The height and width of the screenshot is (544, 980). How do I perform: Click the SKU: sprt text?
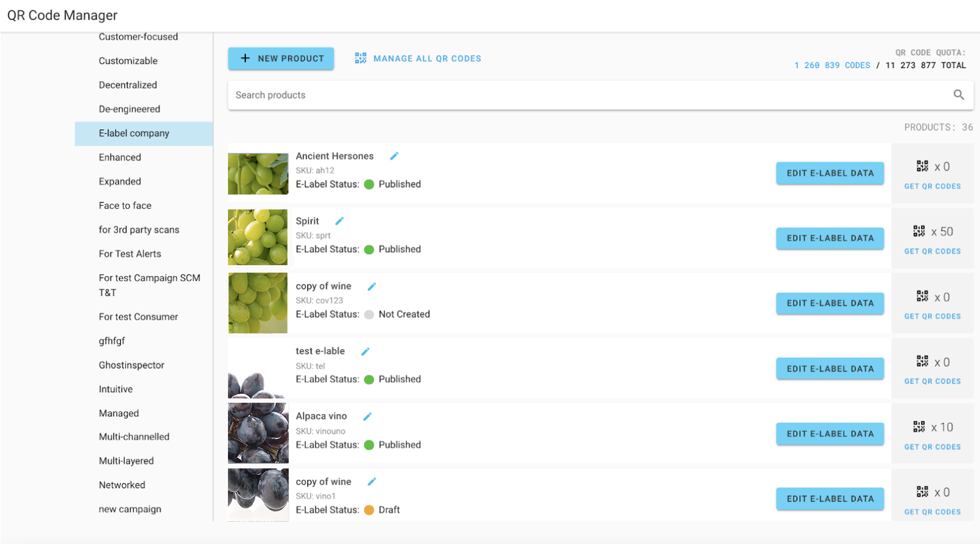pos(313,235)
